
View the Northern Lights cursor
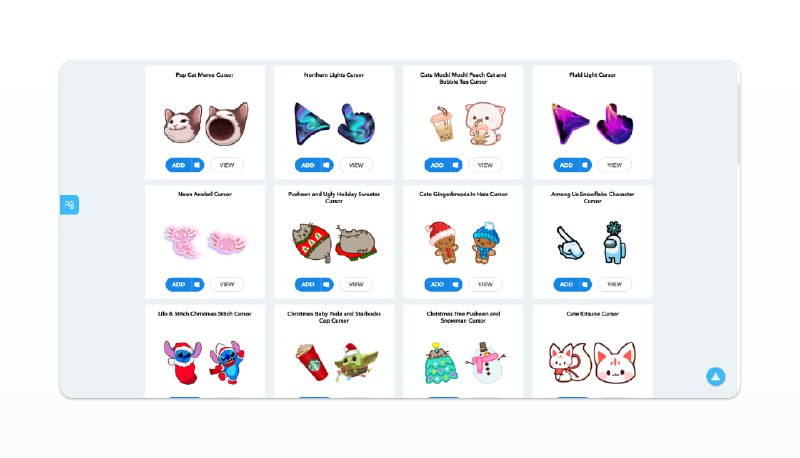point(356,165)
